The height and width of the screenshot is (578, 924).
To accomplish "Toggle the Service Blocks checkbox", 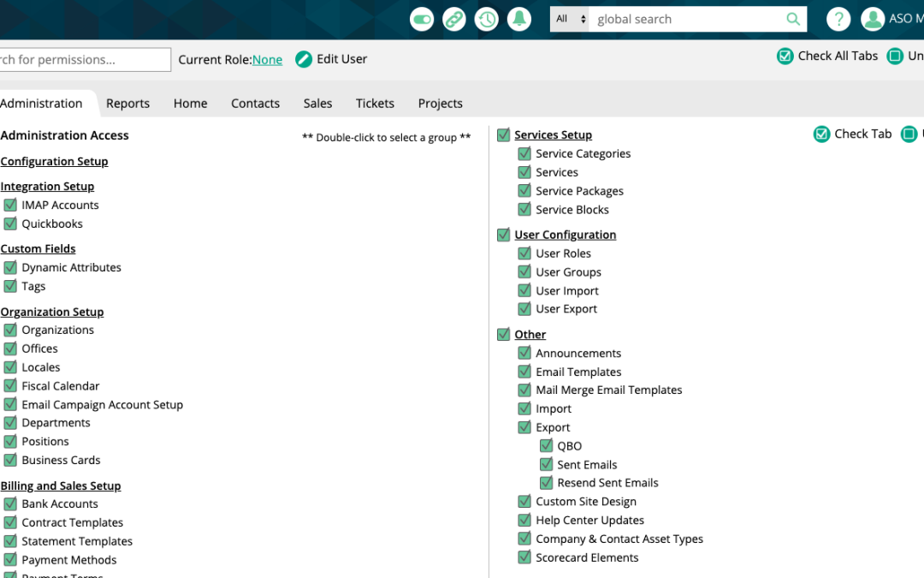I will (524, 210).
